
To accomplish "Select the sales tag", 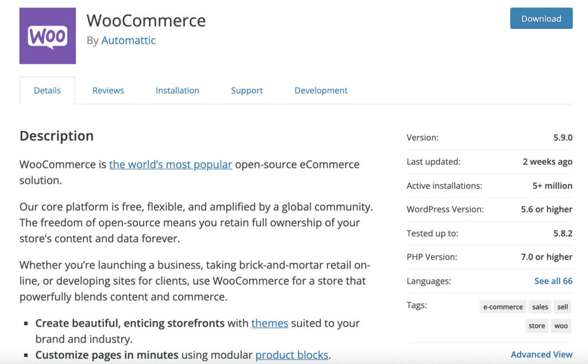I will pyautogui.click(x=540, y=307).
